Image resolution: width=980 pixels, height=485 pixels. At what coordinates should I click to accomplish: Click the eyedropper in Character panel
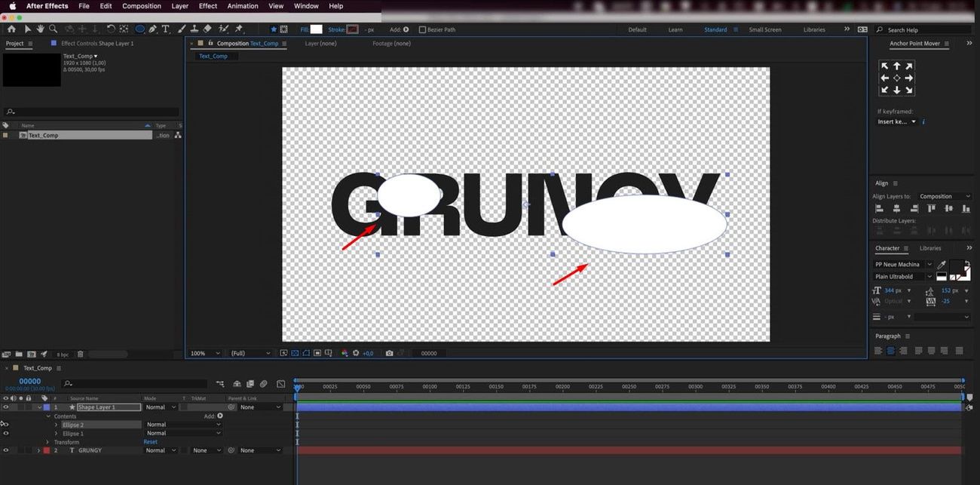click(x=940, y=265)
